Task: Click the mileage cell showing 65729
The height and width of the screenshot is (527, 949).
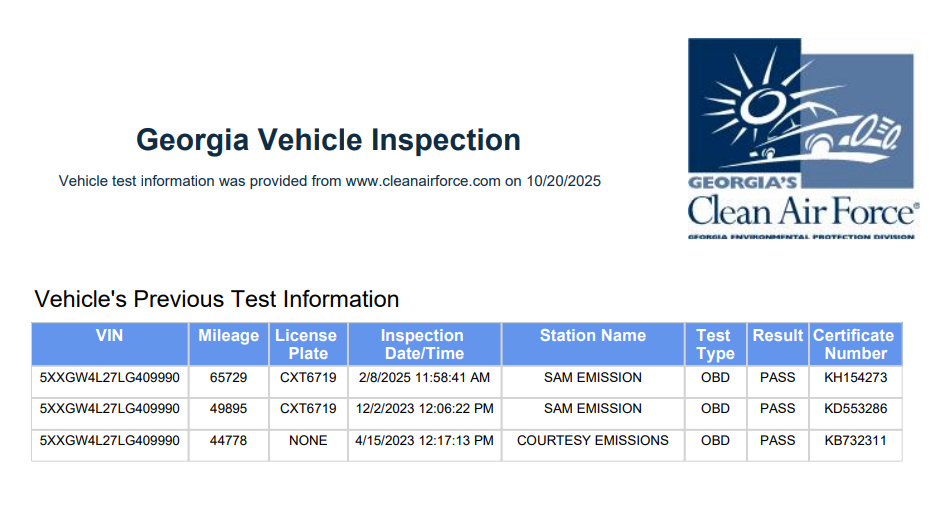Action: click(228, 378)
